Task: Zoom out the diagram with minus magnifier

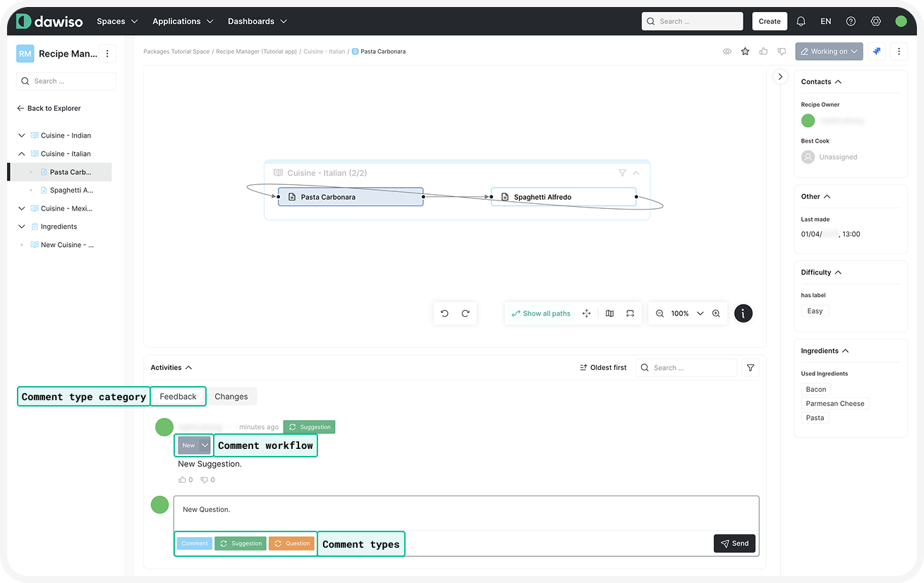Action: tap(659, 313)
